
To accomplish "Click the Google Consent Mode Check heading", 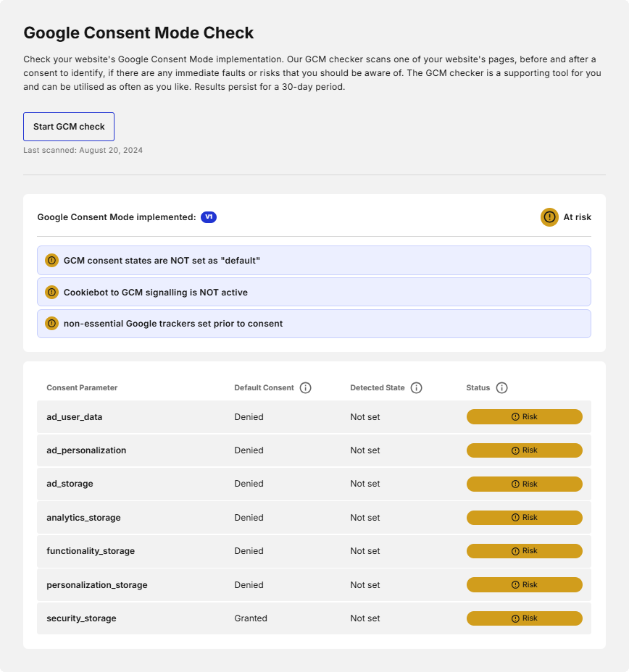I will pos(138,33).
